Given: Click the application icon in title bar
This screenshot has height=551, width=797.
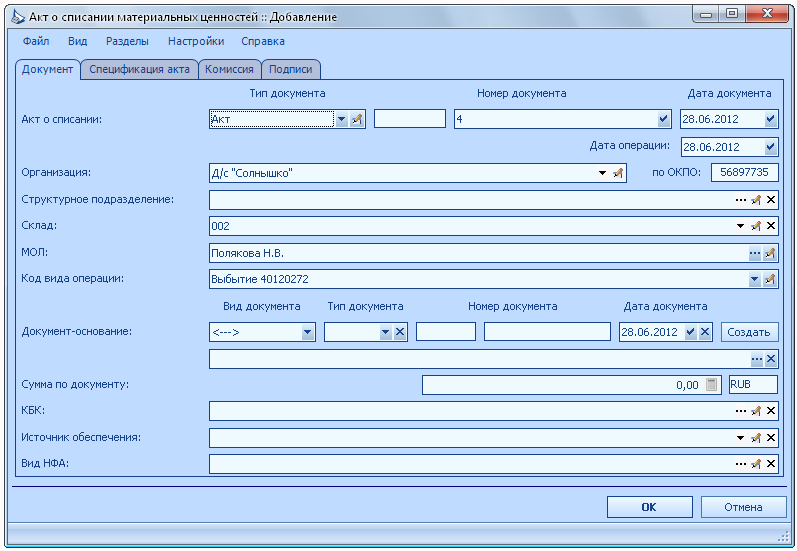Looking at the screenshot, I should pyautogui.click(x=17, y=17).
